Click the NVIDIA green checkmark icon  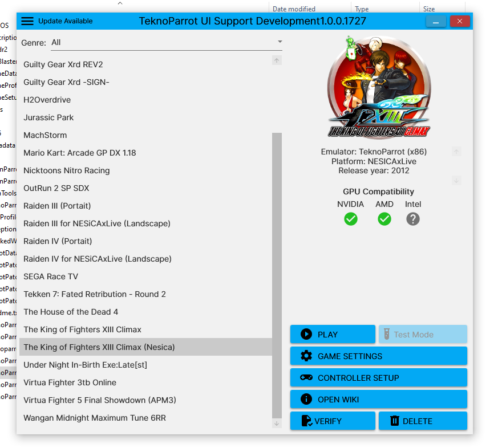point(351,219)
